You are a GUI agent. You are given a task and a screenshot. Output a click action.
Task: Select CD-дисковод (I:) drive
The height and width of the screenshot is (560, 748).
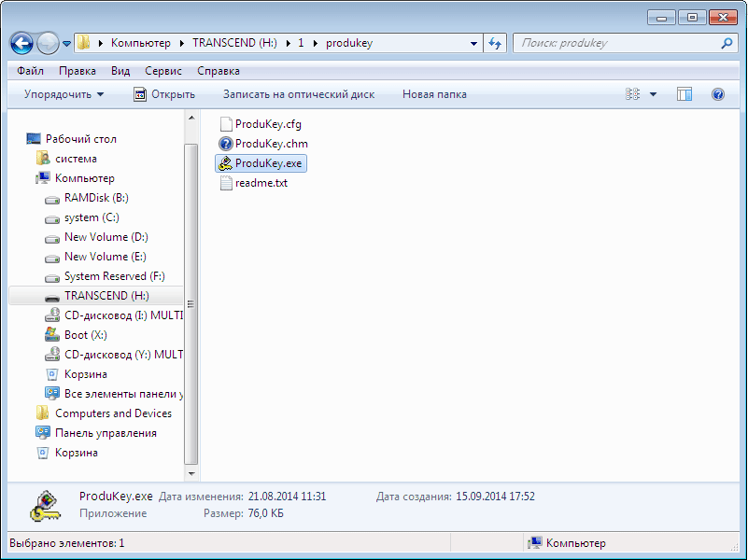(x=114, y=315)
